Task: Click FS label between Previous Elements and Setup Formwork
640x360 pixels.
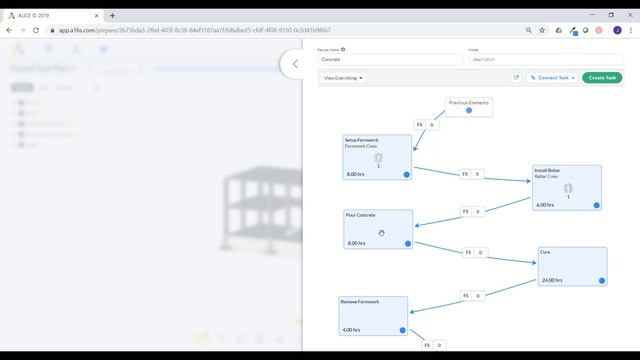Action: [x=420, y=125]
